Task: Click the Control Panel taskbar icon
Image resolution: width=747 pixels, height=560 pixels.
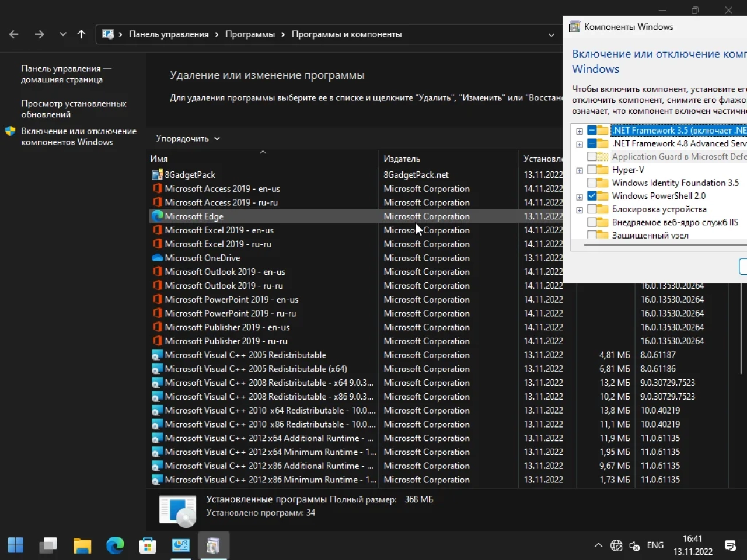Action: 181,545
